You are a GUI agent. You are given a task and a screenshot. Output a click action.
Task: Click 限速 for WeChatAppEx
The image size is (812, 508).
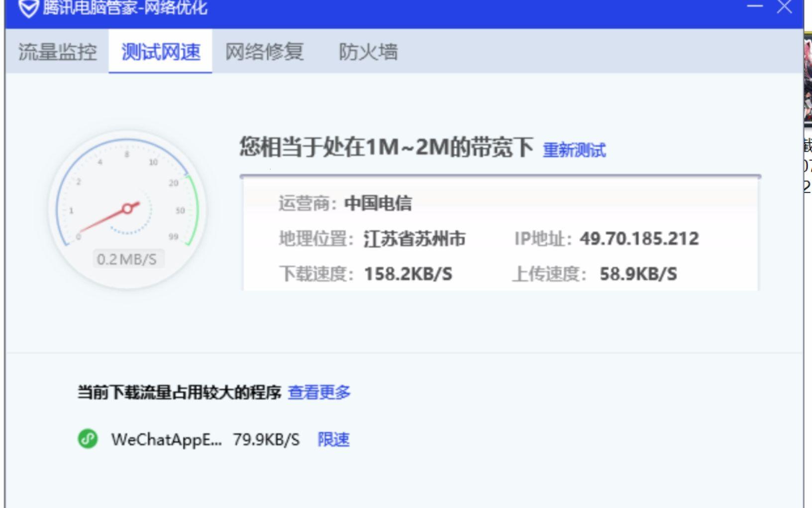tap(333, 440)
